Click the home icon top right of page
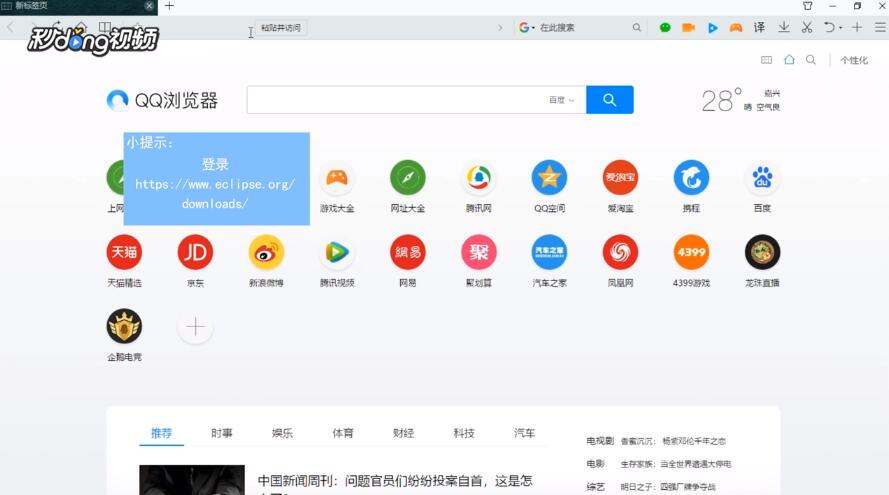The height and width of the screenshot is (495, 889). (789, 60)
